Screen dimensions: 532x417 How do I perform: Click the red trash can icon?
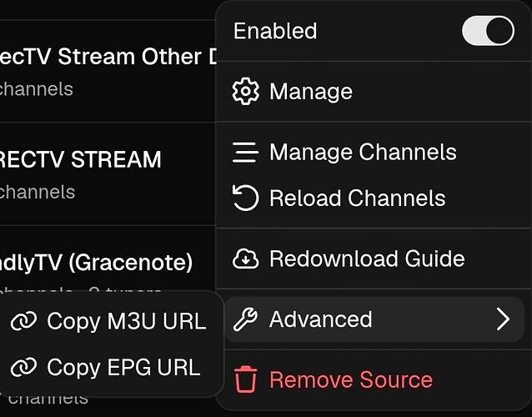[x=246, y=379]
